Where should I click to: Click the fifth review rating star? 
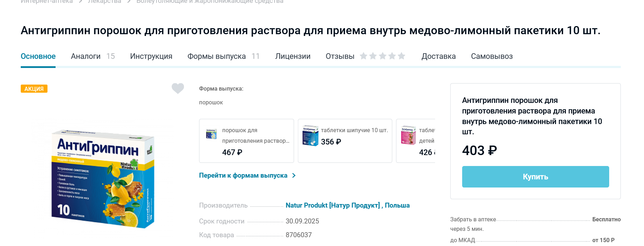point(402,56)
